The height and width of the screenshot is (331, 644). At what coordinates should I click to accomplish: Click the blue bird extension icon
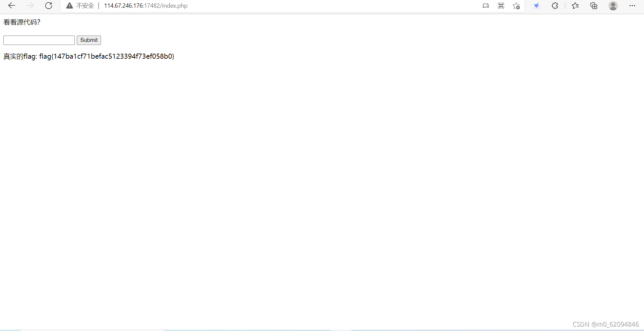pos(537,6)
